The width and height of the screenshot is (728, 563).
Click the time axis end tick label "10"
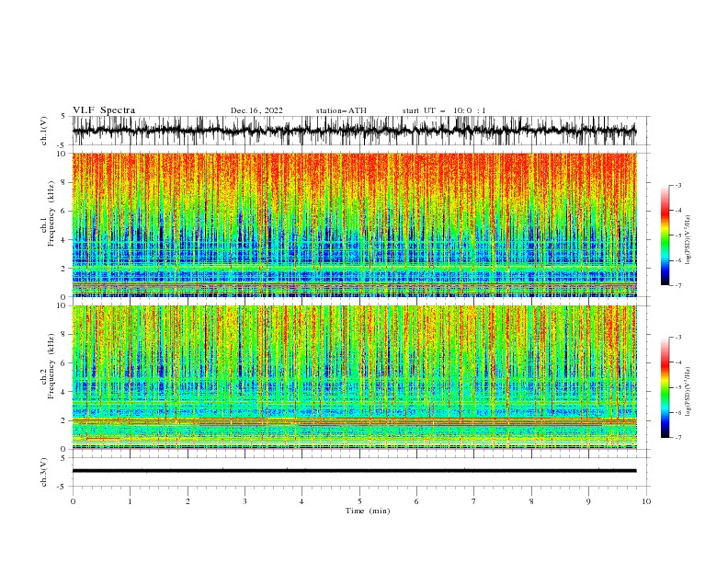tap(646, 501)
